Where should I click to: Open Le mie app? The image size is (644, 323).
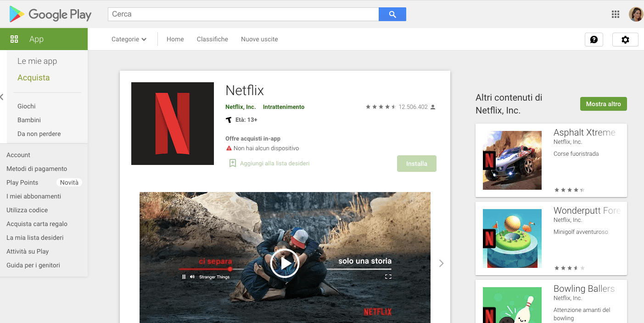click(37, 61)
